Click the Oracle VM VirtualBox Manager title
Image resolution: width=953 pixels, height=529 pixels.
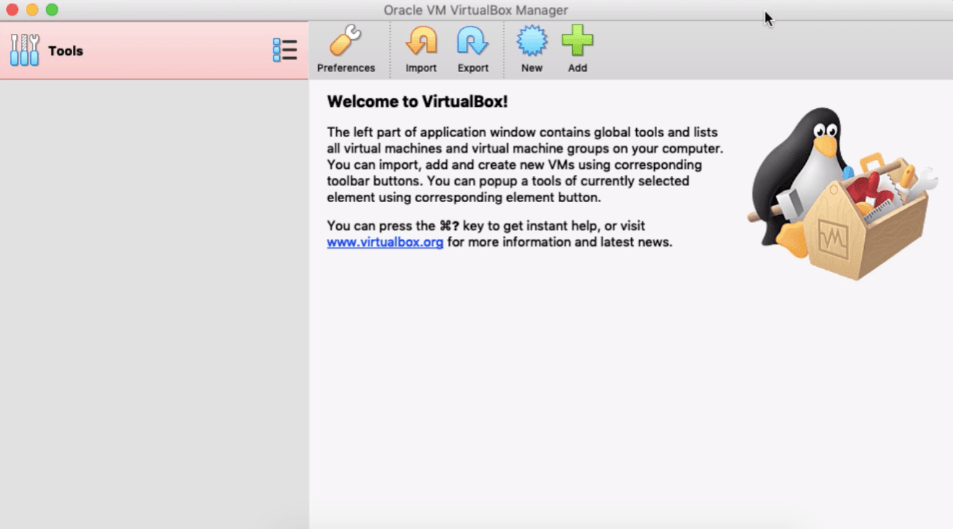click(x=476, y=10)
